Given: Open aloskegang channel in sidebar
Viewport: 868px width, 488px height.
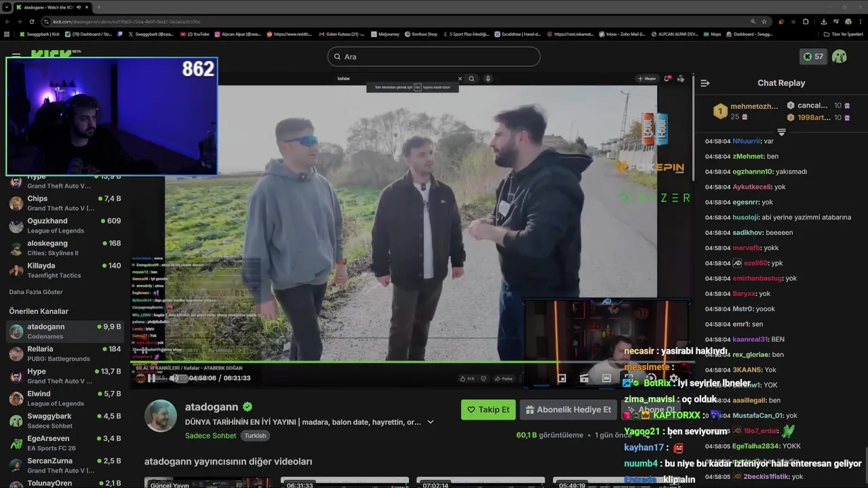Looking at the screenshot, I should 65,248.
